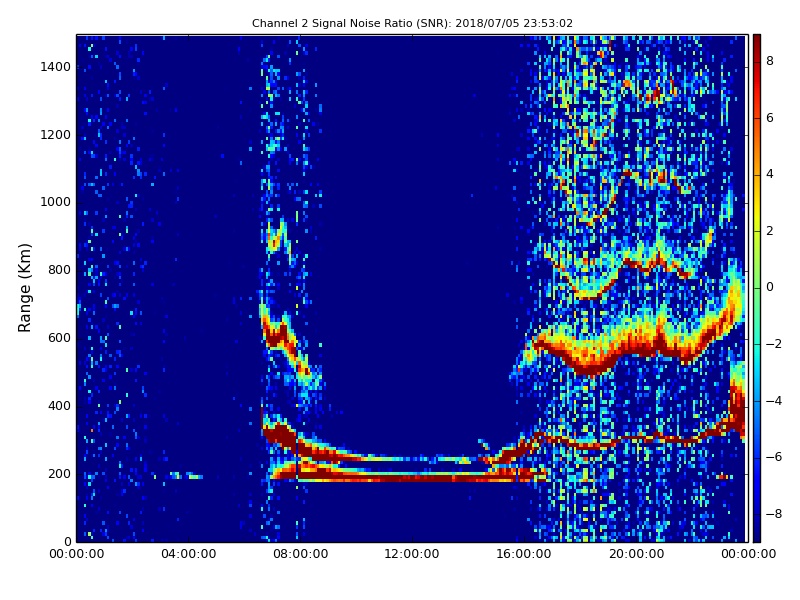
Task: Click the colorbar label −2
Action: point(773,344)
